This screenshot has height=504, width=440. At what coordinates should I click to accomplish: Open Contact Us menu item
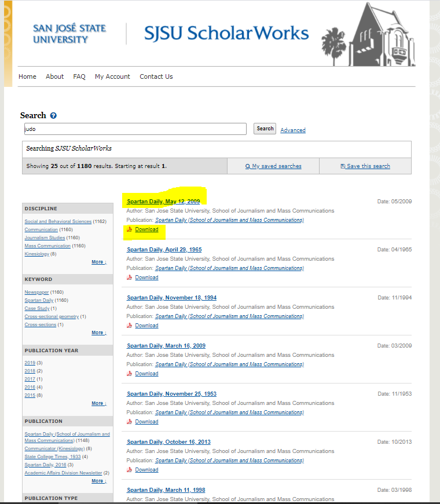tap(156, 76)
